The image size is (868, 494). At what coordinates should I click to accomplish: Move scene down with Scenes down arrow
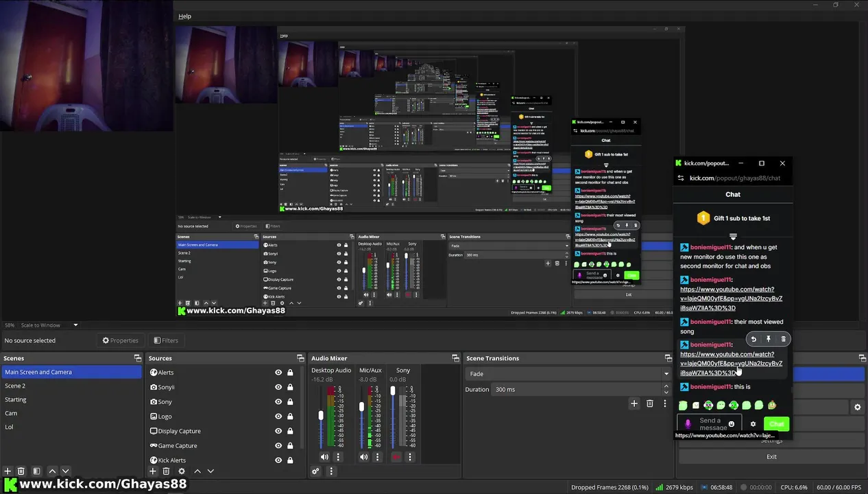65,471
